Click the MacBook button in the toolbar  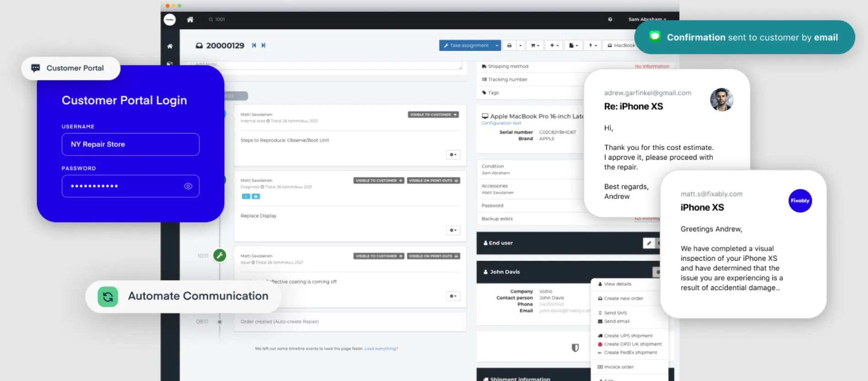click(621, 45)
